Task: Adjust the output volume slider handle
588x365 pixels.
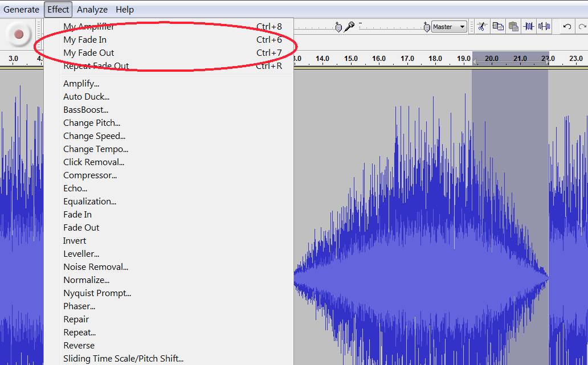Action: point(338,27)
